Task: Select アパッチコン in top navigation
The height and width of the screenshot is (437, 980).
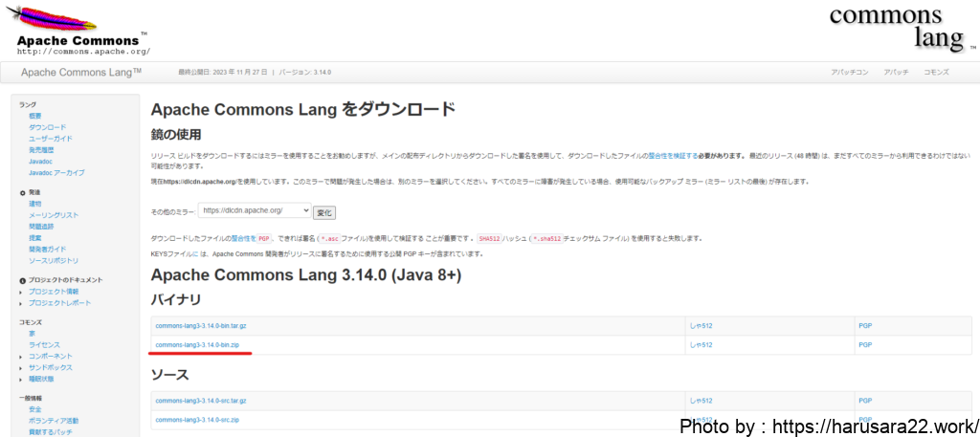Action: [x=849, y=73]
